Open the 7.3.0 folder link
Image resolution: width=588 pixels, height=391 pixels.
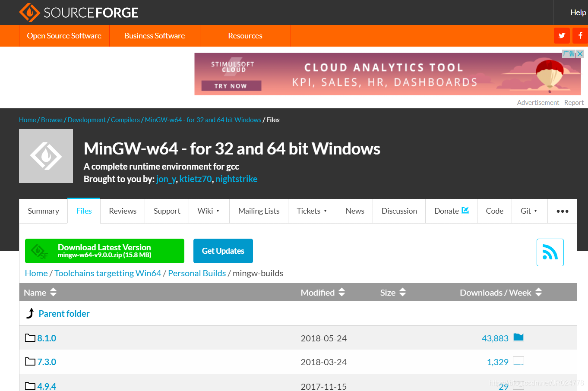coord(47,362)
